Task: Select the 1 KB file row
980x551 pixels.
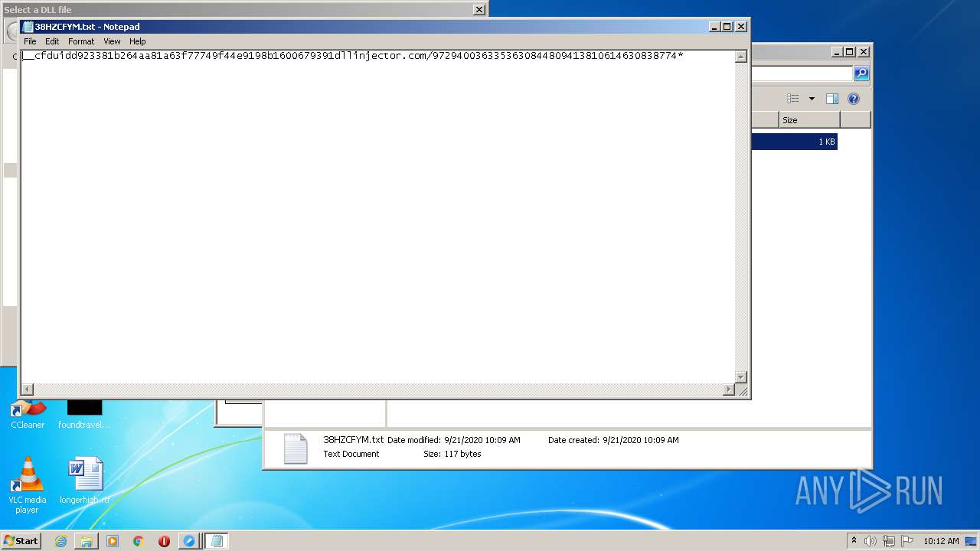Action: pos(794,142)
